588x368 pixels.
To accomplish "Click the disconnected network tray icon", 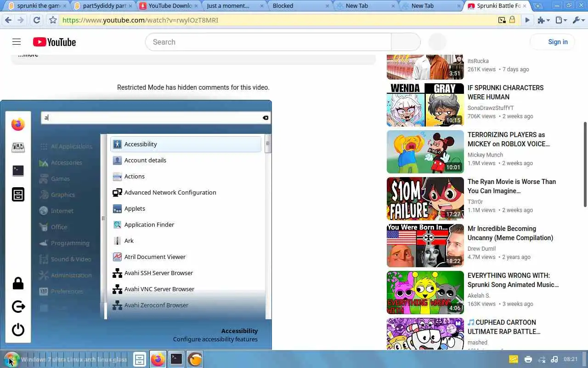I will pos(542,359).
